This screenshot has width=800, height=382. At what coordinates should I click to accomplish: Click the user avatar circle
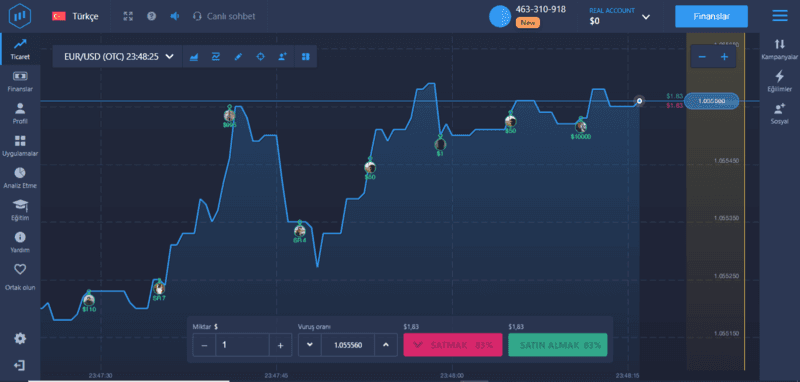[500, 16]
